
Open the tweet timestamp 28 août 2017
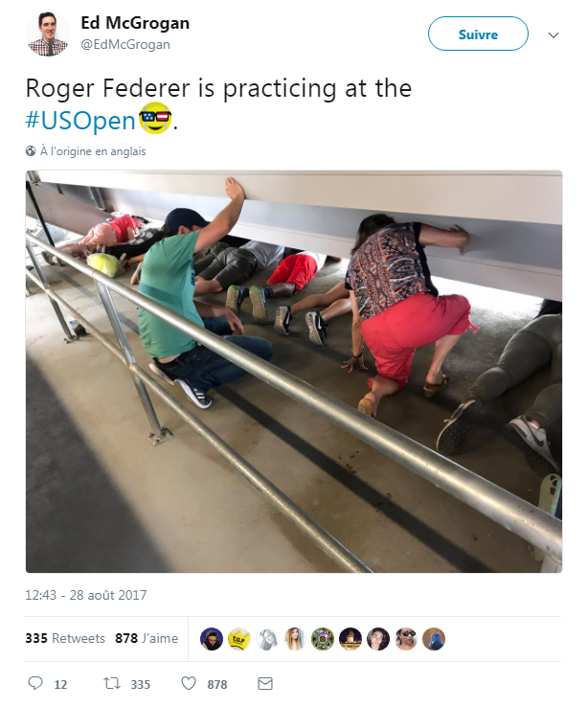86,595
